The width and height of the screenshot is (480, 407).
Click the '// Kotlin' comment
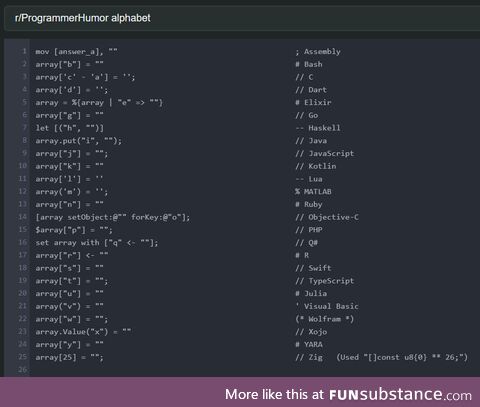316,166
